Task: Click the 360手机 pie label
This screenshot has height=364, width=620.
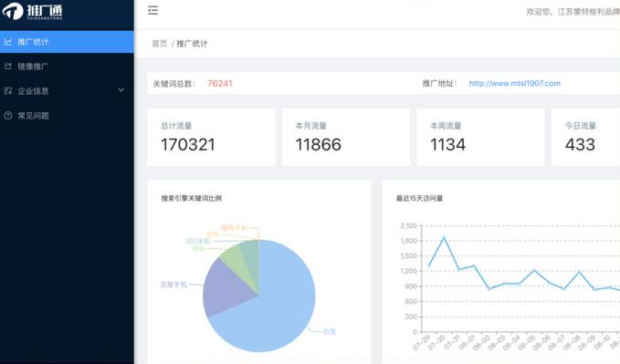Action: 198,241
